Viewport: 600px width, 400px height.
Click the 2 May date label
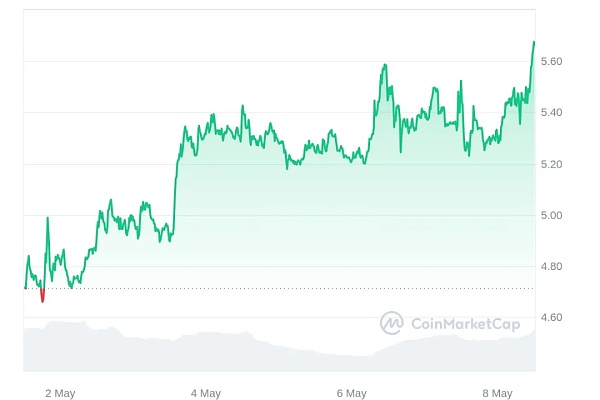click(x=61, y=393)
